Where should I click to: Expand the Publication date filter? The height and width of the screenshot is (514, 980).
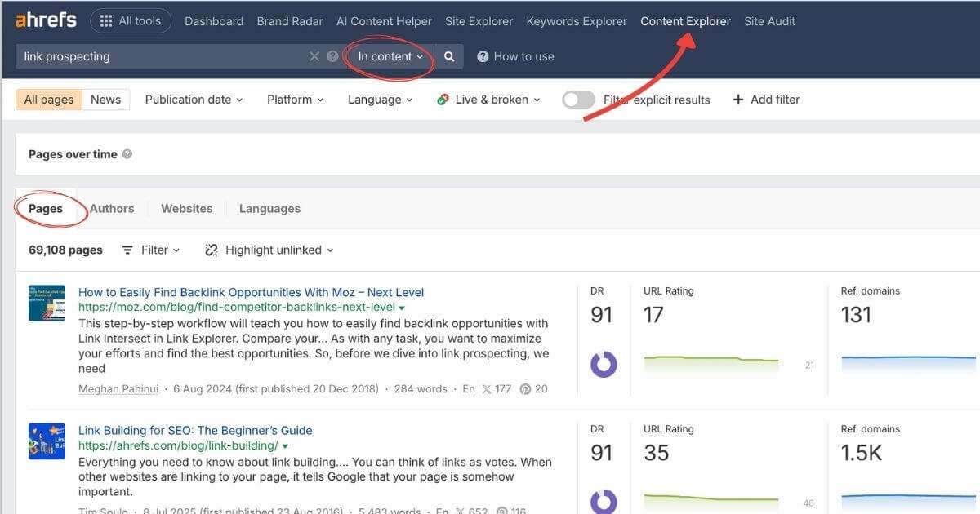point(194,99)
